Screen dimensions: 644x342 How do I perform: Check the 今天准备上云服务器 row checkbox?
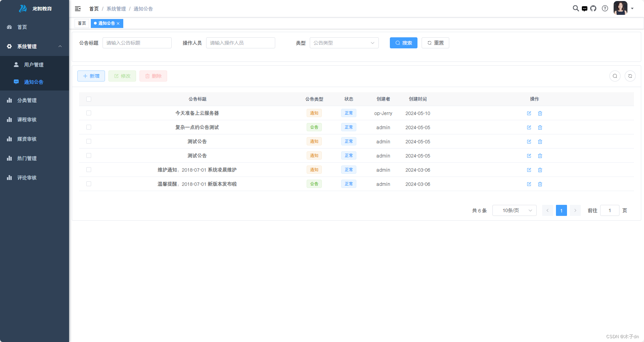89,113
